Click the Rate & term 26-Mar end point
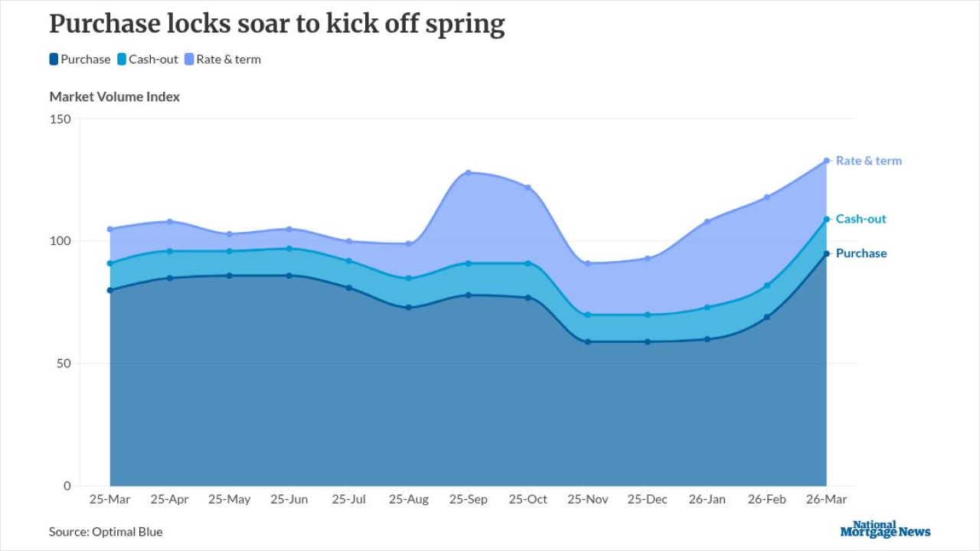This screenshot has height=551, width=980. [827, 161]
